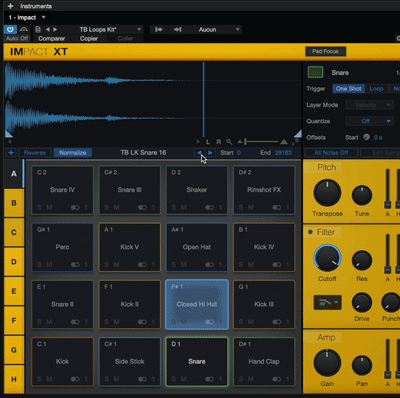Click the Drive knob

362,303
